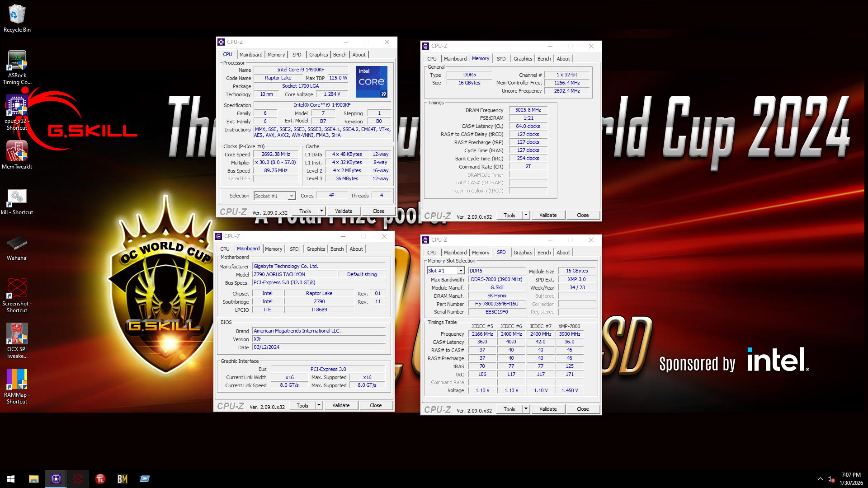This screenshot has width=868, height=488.
Task: Show hidden system tray icons
Action: click(820, 479)
